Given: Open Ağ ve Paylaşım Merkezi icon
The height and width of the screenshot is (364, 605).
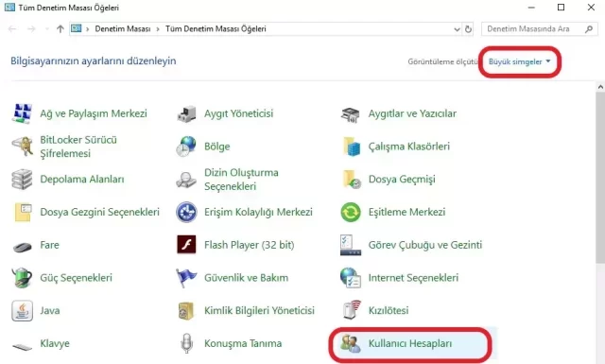Looking at the screenshot, I should (x=22, y=113).
